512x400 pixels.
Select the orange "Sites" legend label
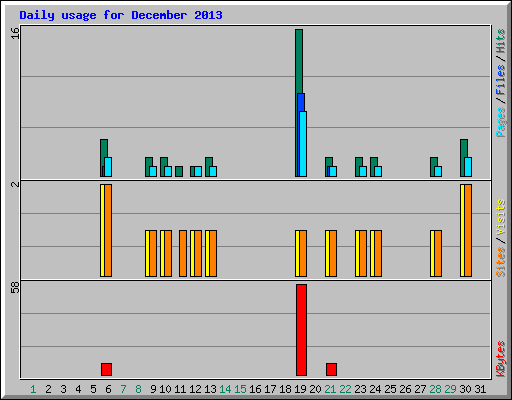coord(500,262)
